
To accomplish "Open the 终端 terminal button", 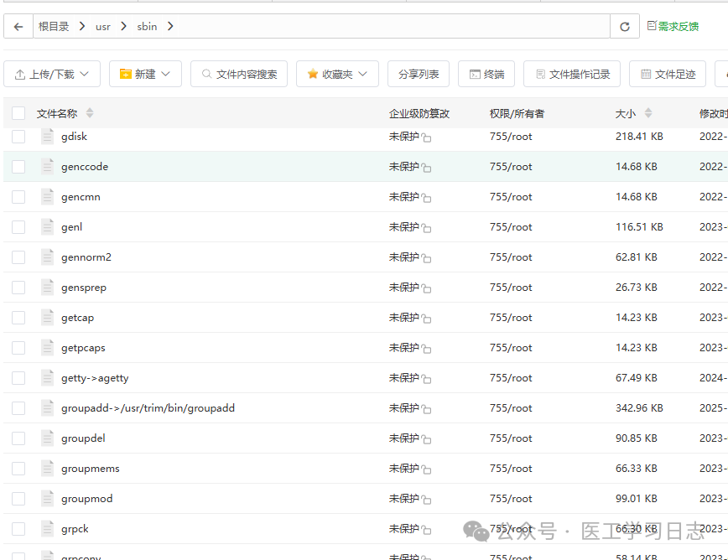I will (486, 74).
